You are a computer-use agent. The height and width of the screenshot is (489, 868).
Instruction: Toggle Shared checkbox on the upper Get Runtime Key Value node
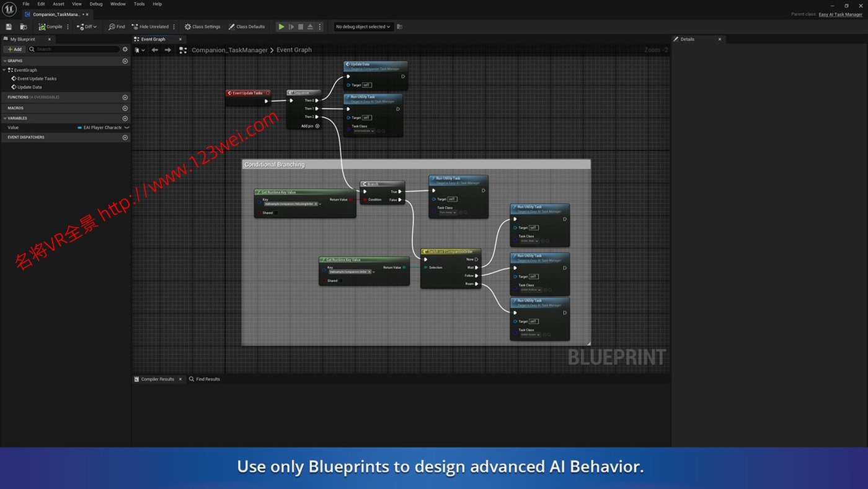[x=277, y=213]
